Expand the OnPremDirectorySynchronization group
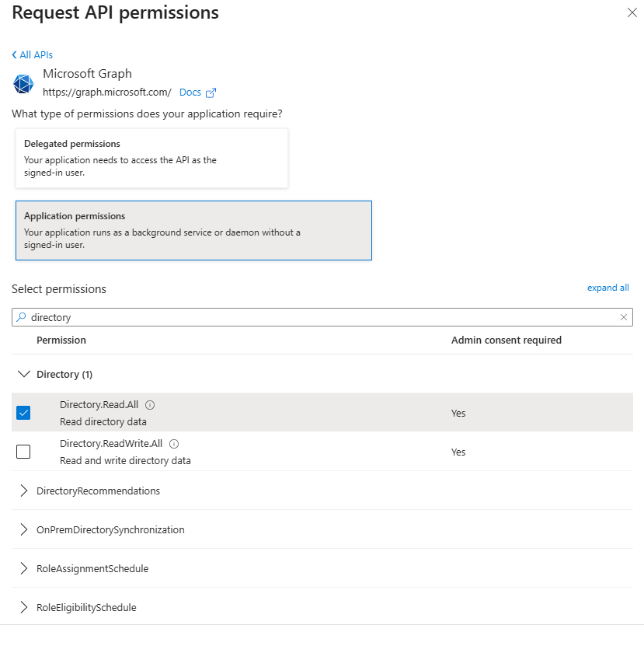This screenshot has height=653, width=644. point(23,529)
